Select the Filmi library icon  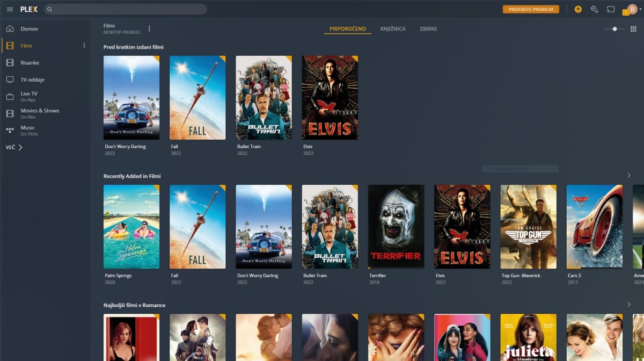[10, 46]
